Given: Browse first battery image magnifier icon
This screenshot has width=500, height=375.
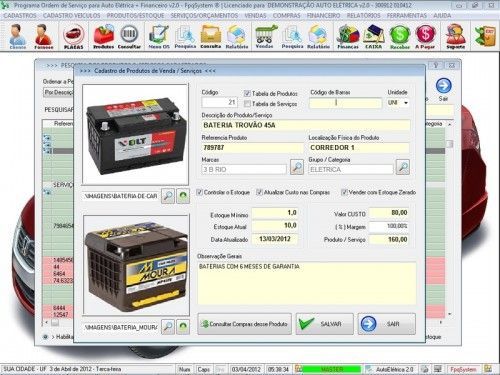Looking at the screenshot, I should 168,196.
